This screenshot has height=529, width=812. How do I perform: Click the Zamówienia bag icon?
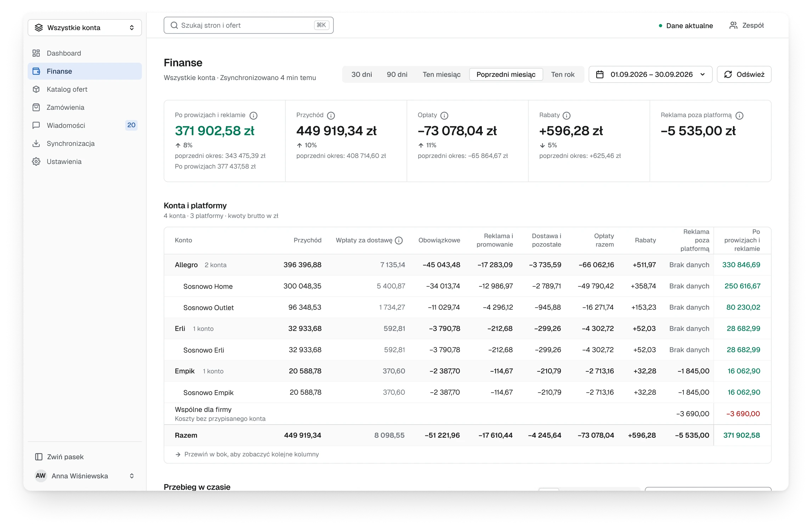coord(36,107)
